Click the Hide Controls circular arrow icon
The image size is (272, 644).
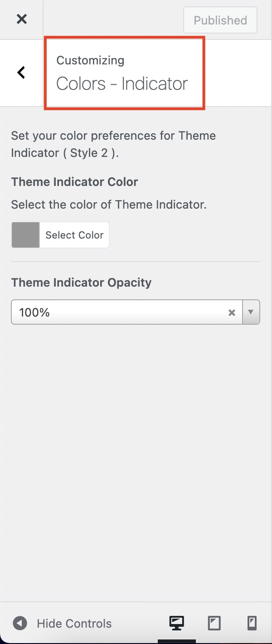[x=19, y=623]
